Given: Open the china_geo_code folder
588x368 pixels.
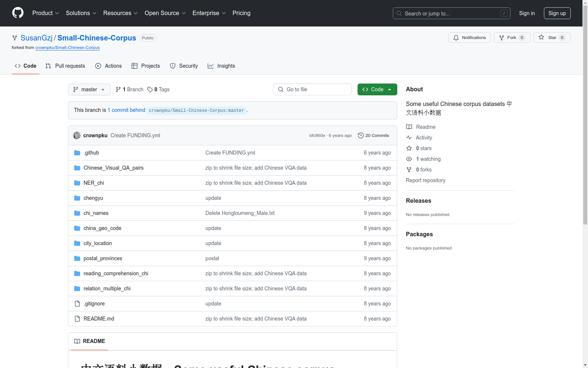Looking at the screenshot, I should pyautogui.click(x=103, y=228).
